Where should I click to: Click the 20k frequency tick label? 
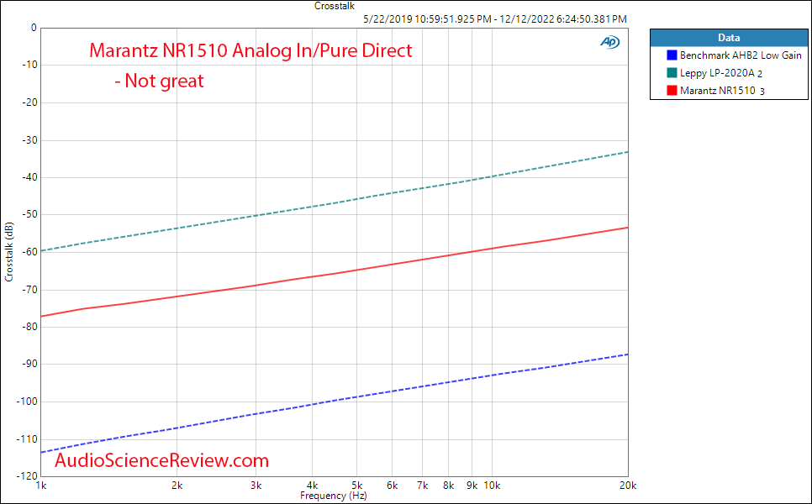click(x=628, y=486)
